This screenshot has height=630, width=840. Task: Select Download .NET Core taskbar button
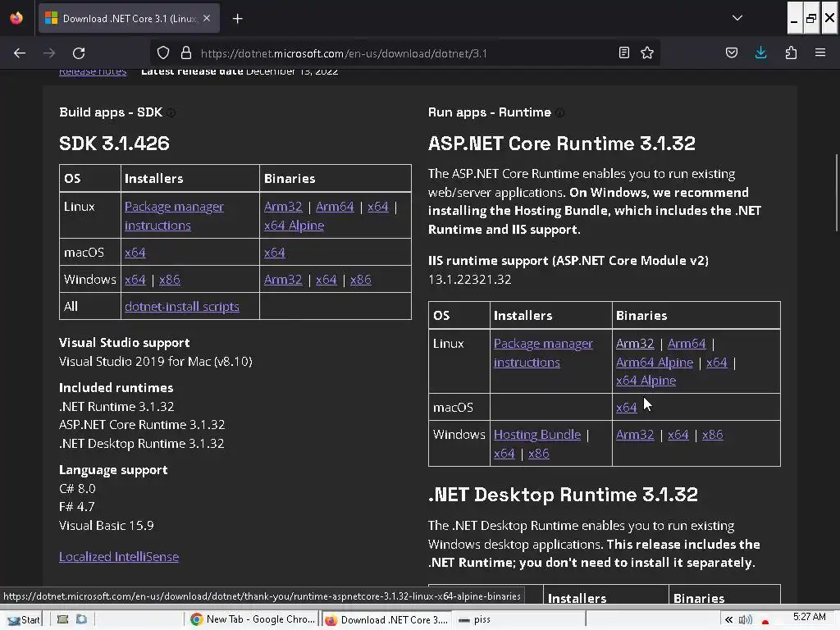pos(387,620)
